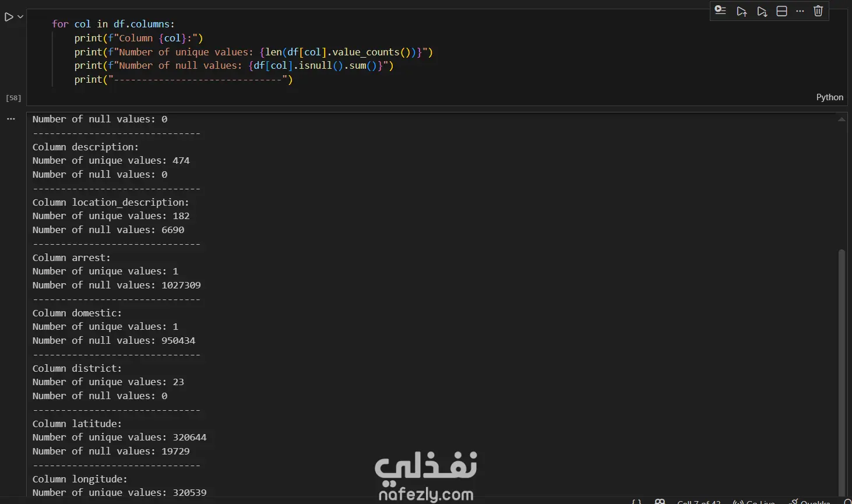Click 'Number of null values: 19729' in the output
The width and height of the screenshot is (852, 504).
111,452
